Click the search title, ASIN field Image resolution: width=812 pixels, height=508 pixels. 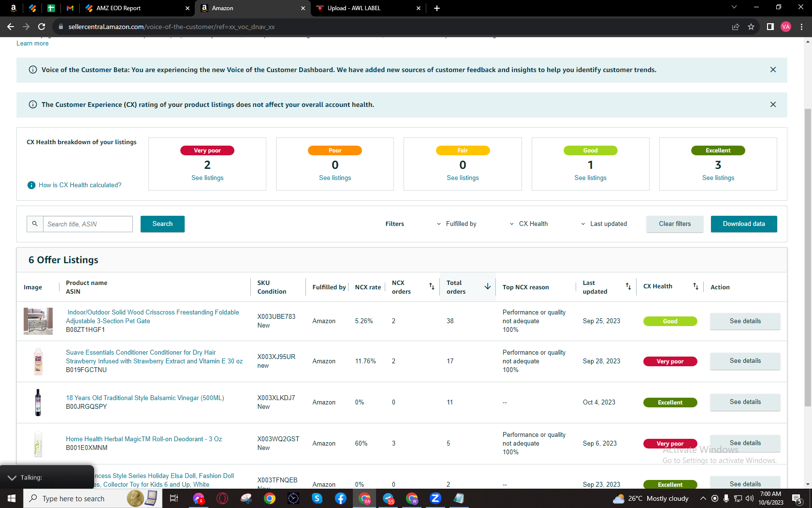coord(88,224)
